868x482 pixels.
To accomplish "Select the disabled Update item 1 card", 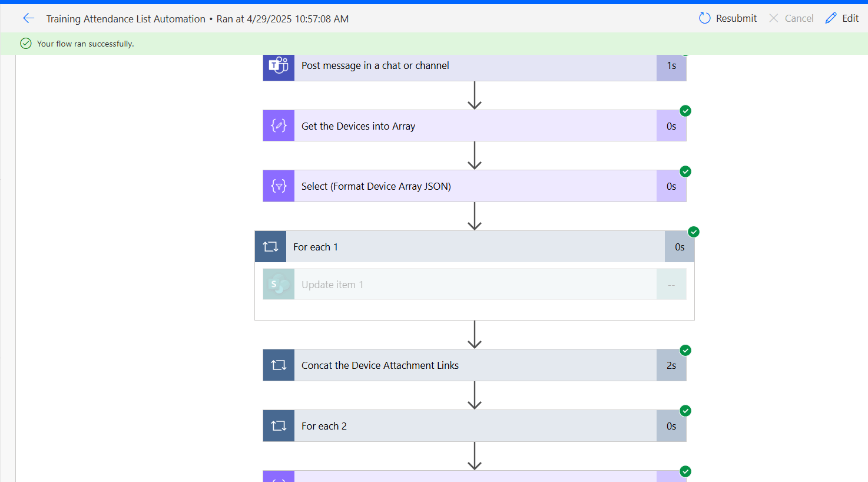I will tap(475, 284).
